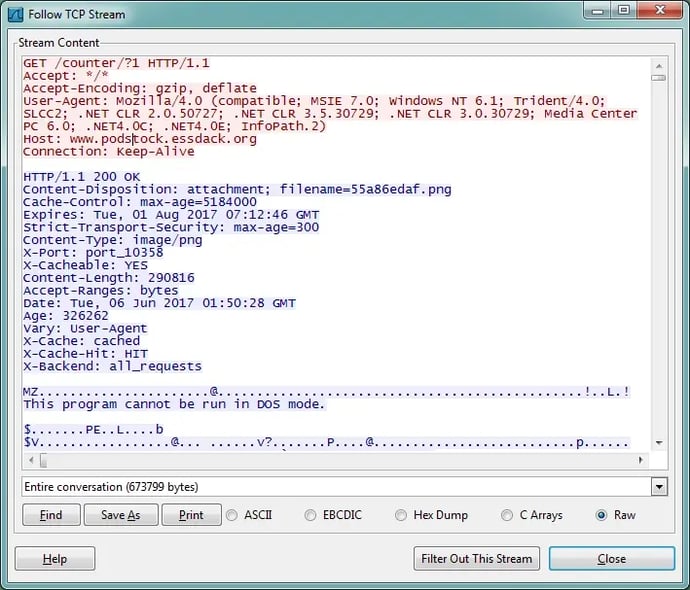Click the 'X-Cacheable: YES' line
This screenshot has width=690, height=590.
coord(85,265)
